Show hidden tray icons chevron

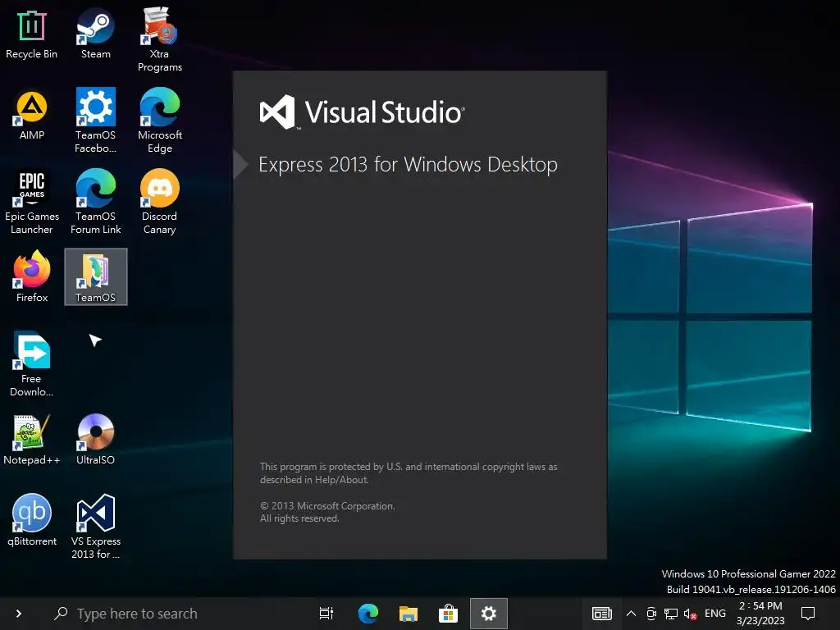(631, 614)
